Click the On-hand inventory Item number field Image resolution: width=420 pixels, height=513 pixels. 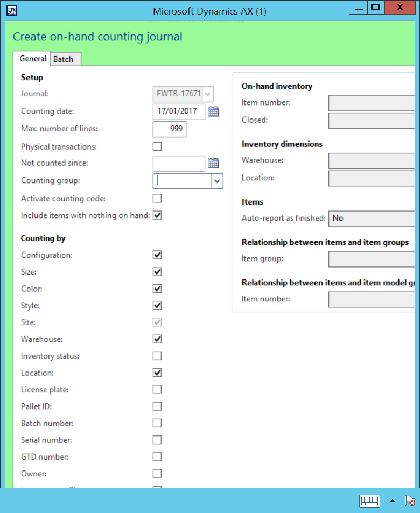point(372,103)
